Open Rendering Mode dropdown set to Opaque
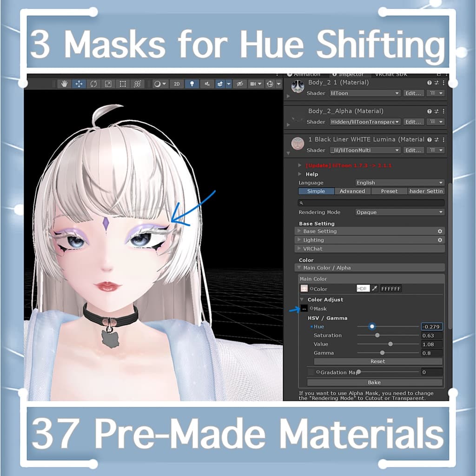The height and width of the screenshot is (476, 476). coord(400,212)
